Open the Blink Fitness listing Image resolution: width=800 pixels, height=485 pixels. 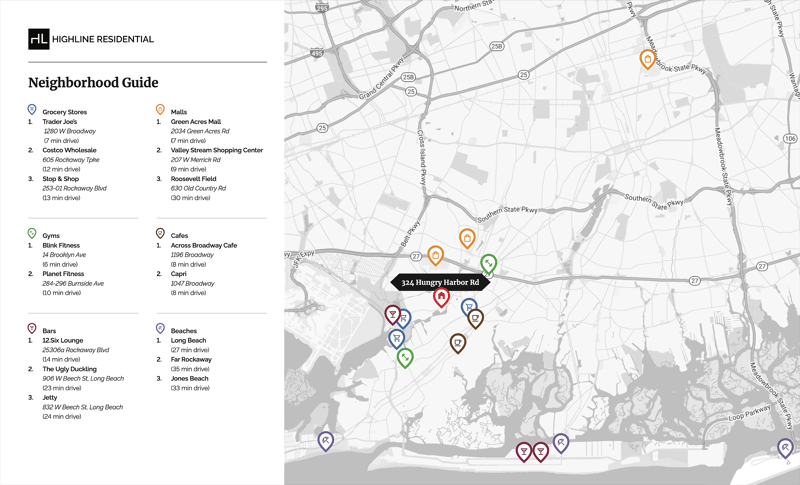pos(61,245)
